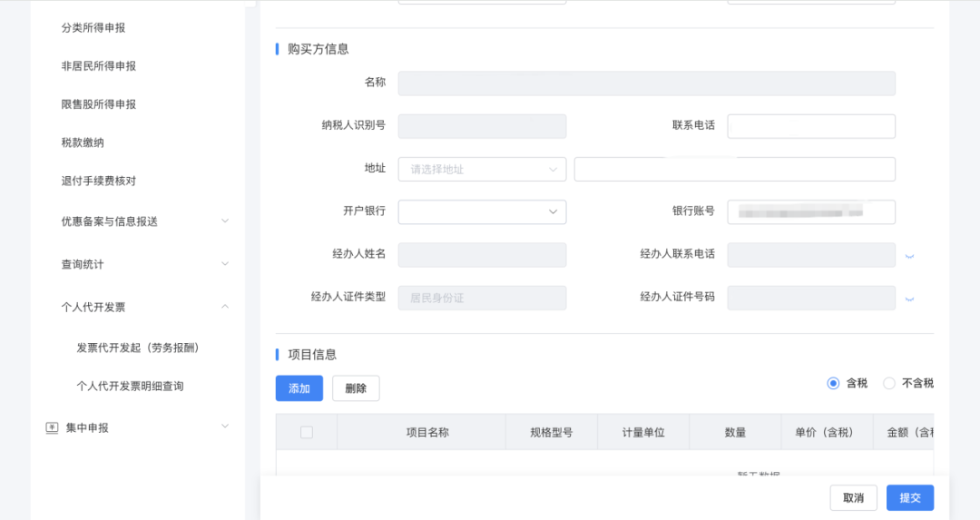Click the 经办人姓名 field

click(482, 255)
